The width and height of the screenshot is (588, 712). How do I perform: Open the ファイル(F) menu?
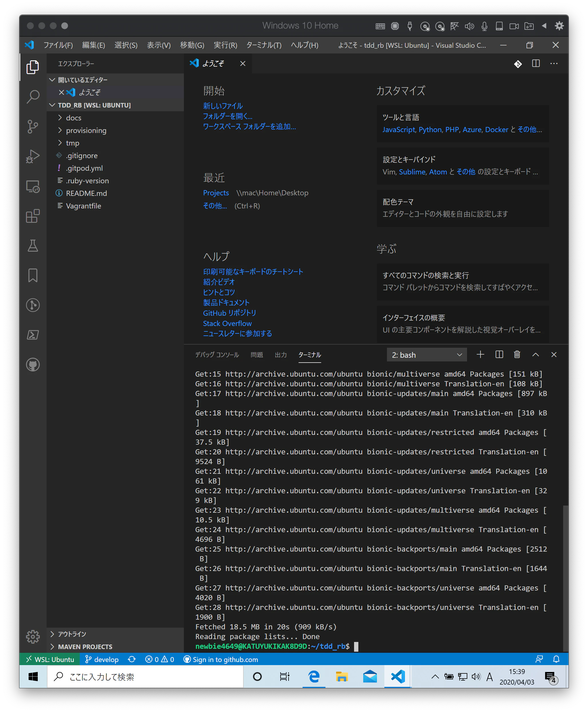(x=58, y=45)
